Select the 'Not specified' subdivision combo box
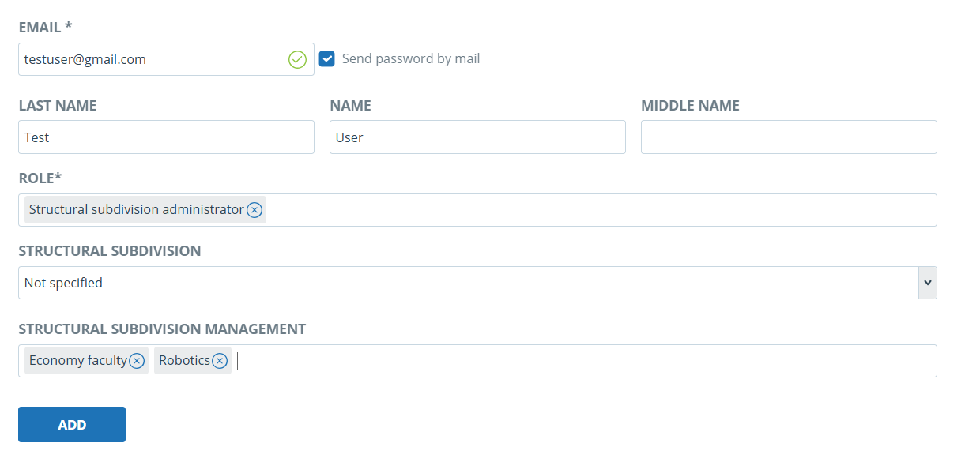 [477, 283]
